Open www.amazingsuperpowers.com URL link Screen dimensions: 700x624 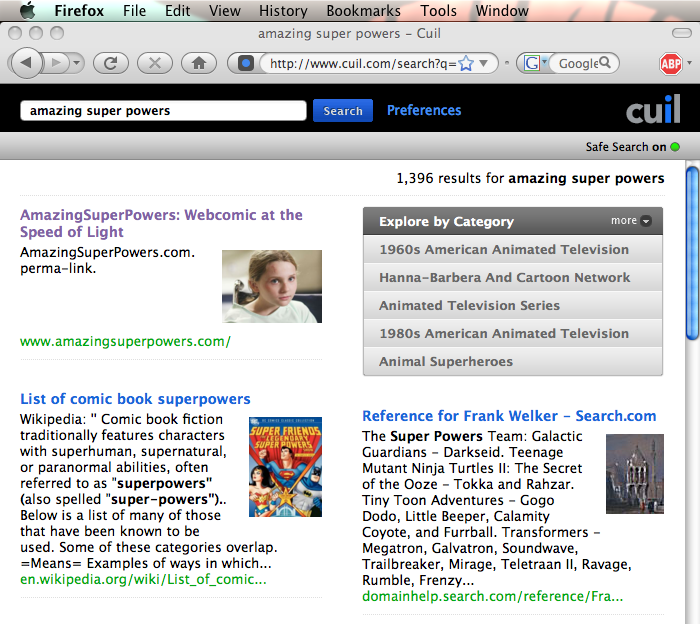[125, 341]
